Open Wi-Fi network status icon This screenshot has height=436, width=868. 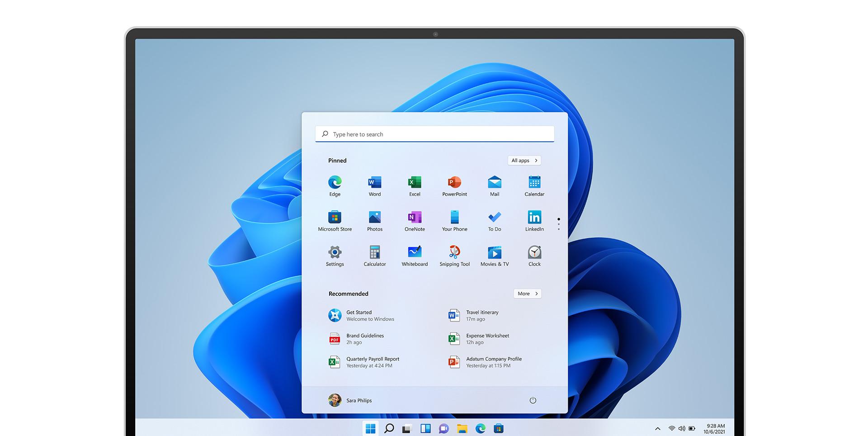(x=672, y=428)
